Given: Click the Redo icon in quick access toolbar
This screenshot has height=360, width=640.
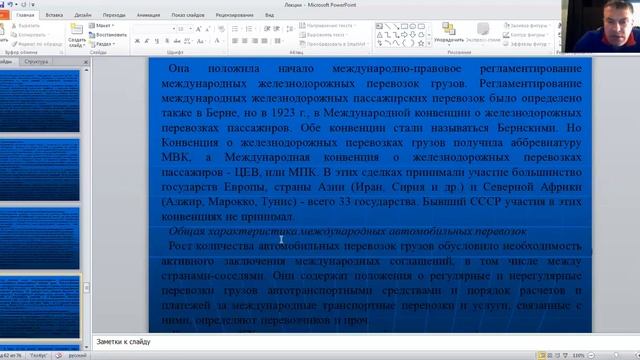Looking at the screenshot, I should click(x=23, y=4).
